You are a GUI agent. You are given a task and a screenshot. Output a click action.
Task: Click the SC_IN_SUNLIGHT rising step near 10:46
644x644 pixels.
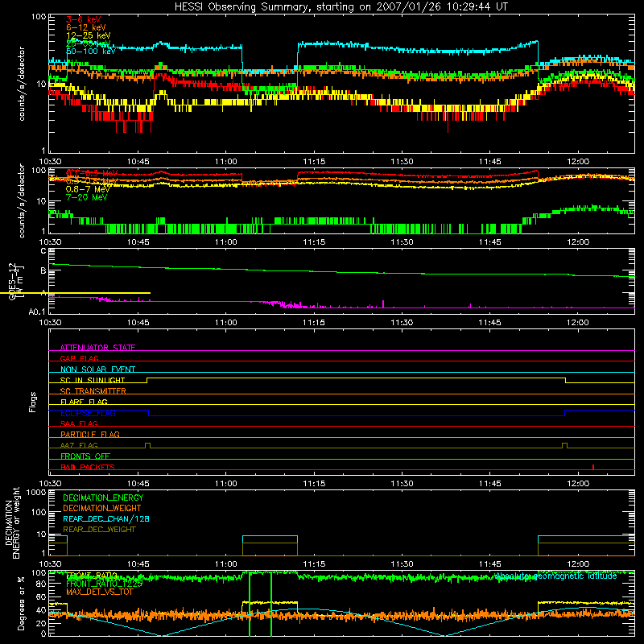[x=147, y=380]
